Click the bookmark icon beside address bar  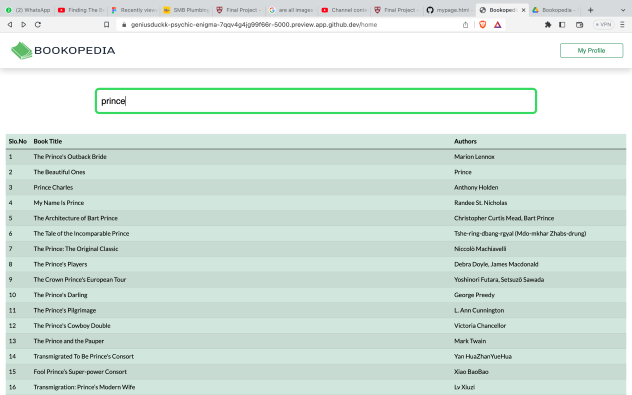click(x=106, y=25)
